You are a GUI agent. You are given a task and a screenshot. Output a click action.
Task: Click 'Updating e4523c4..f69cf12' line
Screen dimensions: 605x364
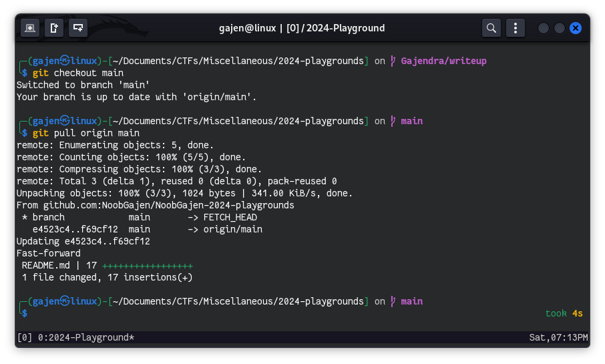83,241
